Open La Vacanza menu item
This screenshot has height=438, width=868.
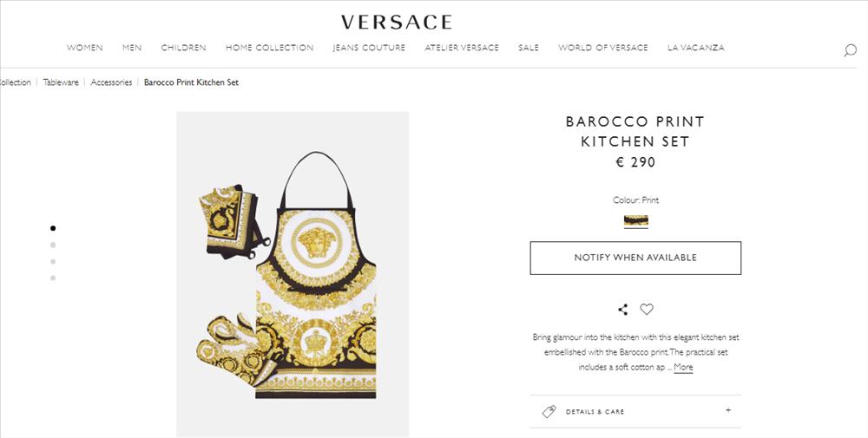pos(696,48)
